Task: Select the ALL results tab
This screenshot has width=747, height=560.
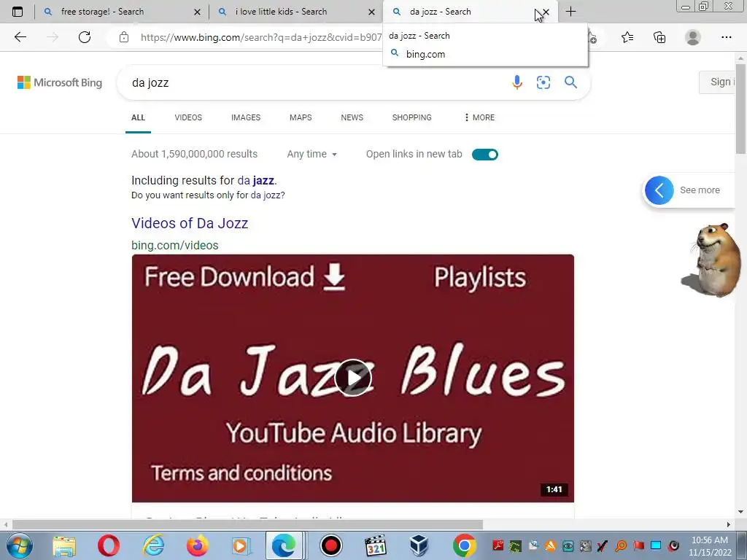Action: (x=138, y=117)
